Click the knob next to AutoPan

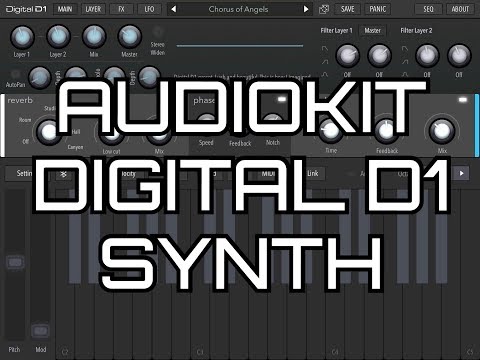[40, 77]
